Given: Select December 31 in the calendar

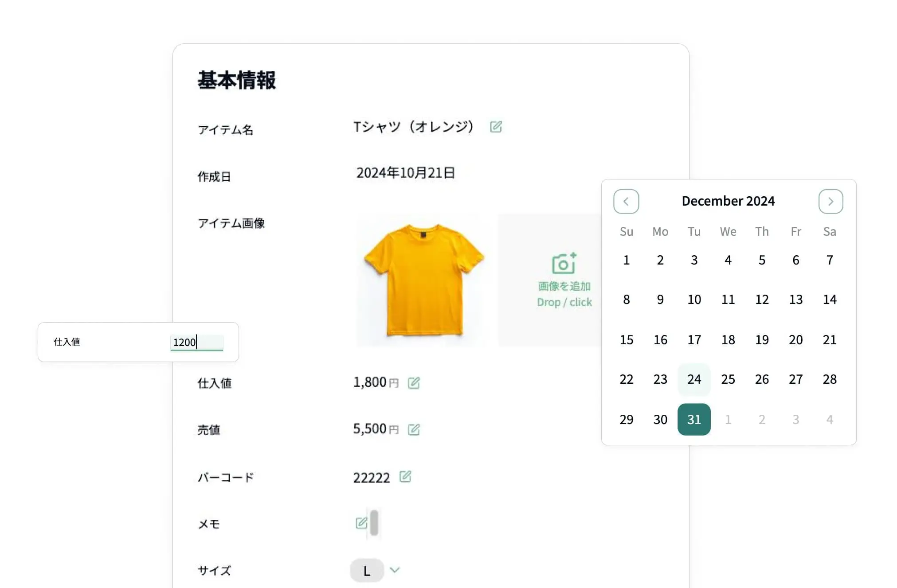Looking at the screenshot, I should pyautogui.click(x=694, y=419).
